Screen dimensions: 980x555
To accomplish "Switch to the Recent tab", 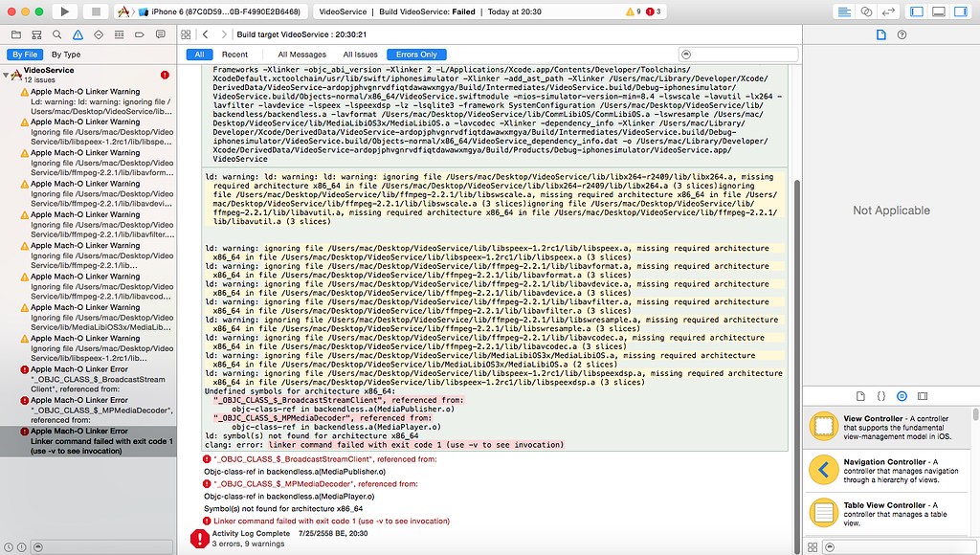I will [236, 55].
